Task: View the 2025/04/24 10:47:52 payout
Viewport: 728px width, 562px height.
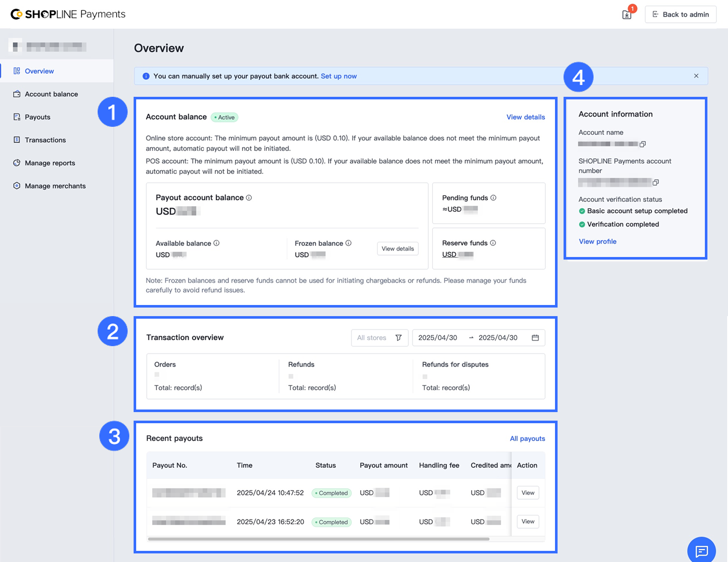Action: 528,493
